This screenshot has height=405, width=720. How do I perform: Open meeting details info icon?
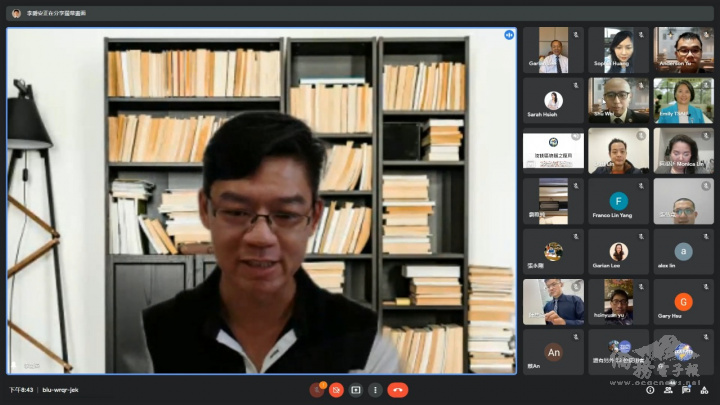[651, 390]
